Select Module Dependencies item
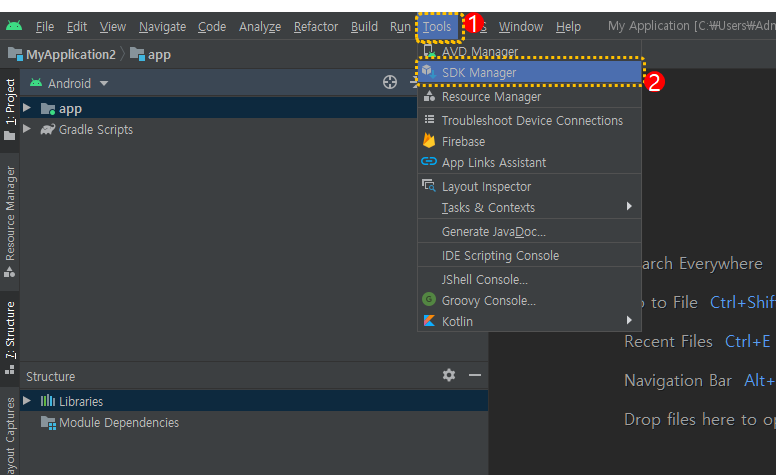 tap(119, 423)
